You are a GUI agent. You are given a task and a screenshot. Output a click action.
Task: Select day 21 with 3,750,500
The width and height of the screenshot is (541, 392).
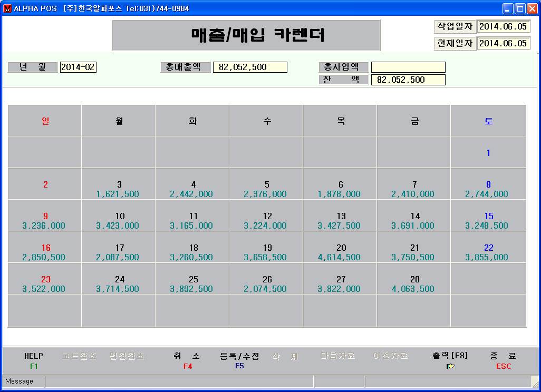[x=414, y=247]
